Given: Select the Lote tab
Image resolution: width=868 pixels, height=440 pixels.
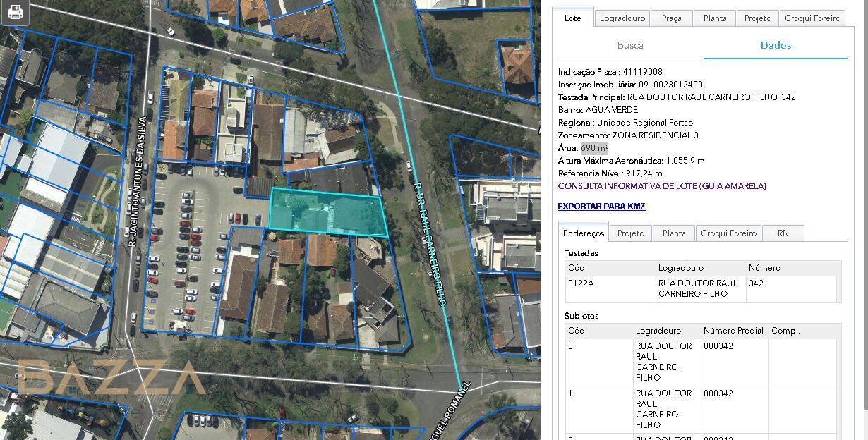Looking at the screenshot, I should [x=572, y=18].
